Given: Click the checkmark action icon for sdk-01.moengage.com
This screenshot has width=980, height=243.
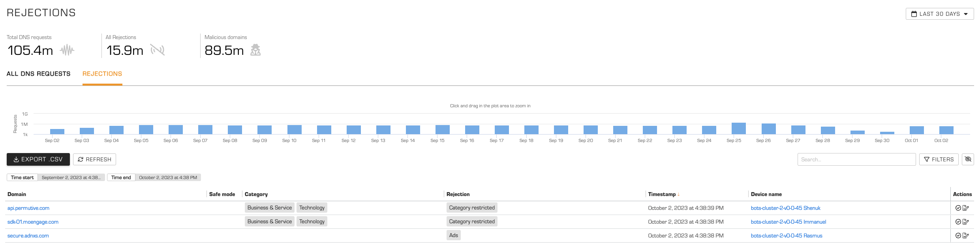Looking at the screenshot, I should point(958,222).
